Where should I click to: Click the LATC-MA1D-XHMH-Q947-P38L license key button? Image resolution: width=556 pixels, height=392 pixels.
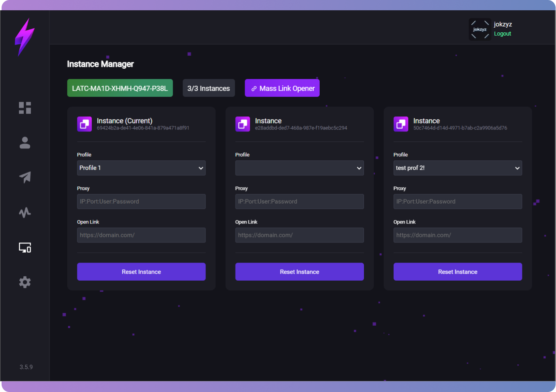tap(120, 88)
